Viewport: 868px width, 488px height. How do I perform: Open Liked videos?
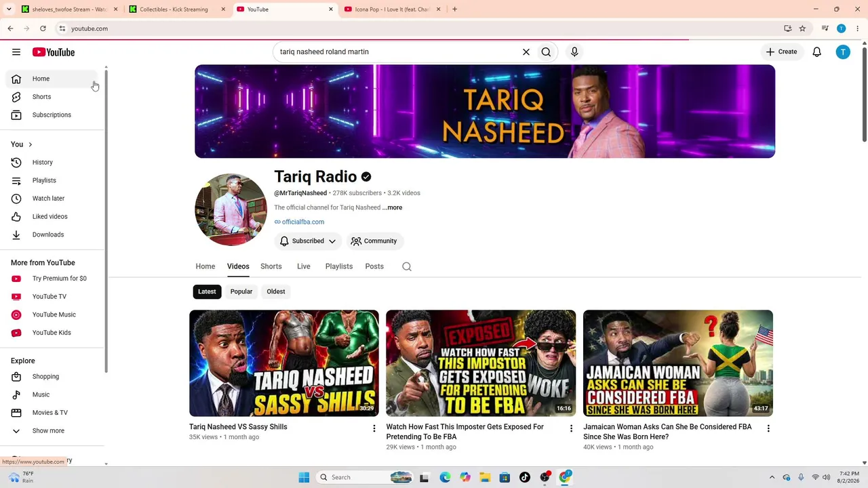pyautogui.click(x=52, y=216)
